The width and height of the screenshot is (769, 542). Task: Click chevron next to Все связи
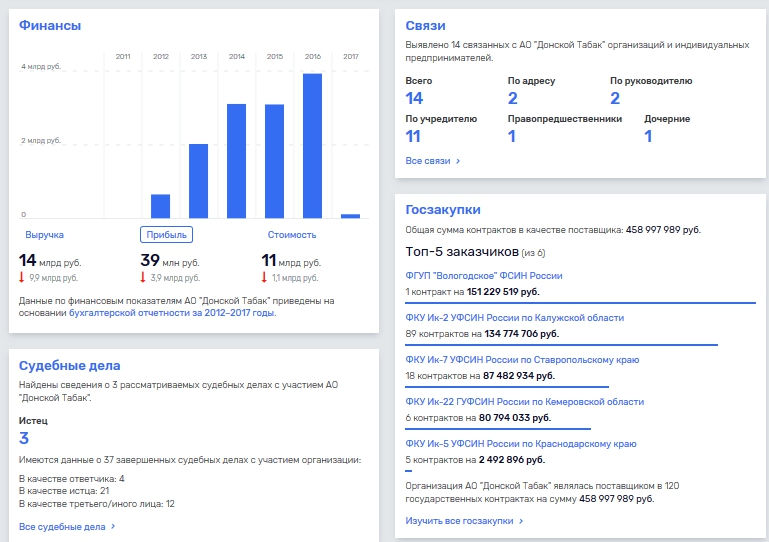click(458, 161)
